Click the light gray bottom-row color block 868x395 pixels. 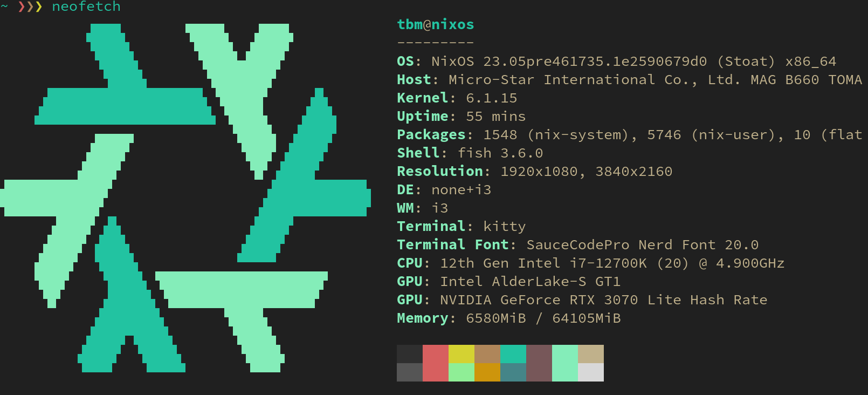pyautogui.click(x=591, y=372)
